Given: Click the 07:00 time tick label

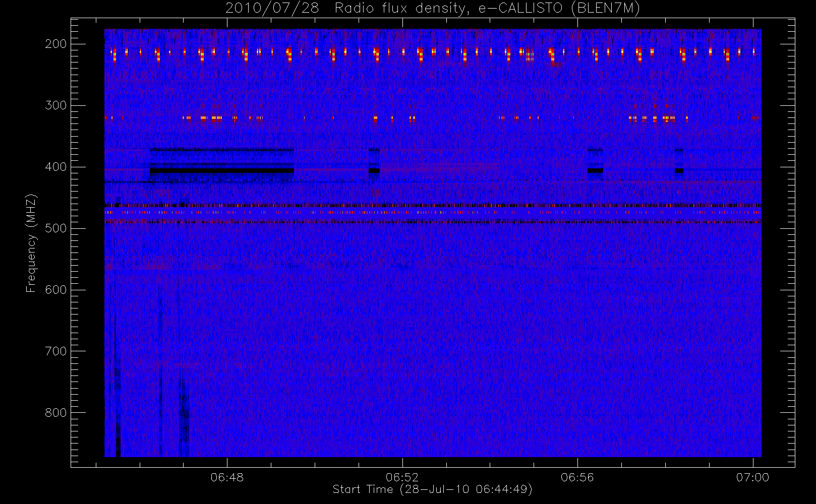Looking at the screenshot, I should click(x=753, y=477).
